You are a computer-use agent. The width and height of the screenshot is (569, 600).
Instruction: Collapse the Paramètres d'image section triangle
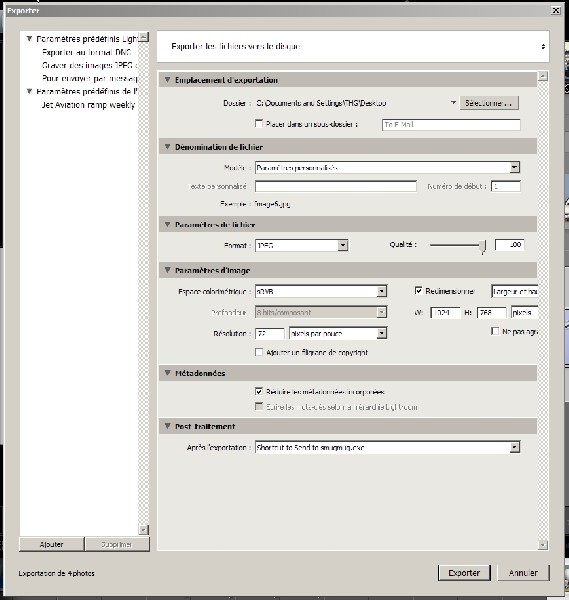167,270
